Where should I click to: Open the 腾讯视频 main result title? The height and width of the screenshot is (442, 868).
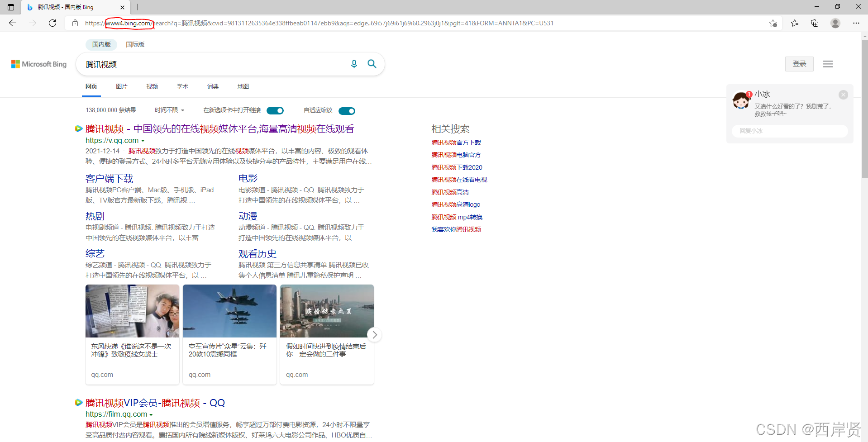pos(219,129)
